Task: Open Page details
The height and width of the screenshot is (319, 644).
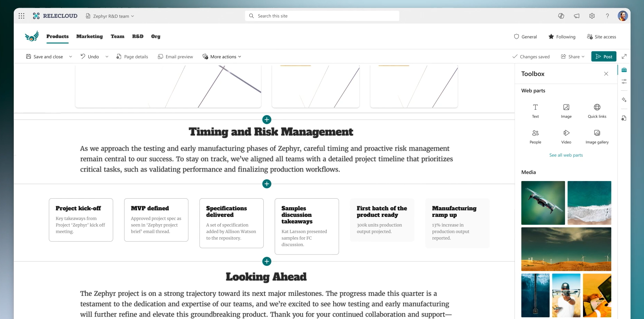Action: (132, 57)
